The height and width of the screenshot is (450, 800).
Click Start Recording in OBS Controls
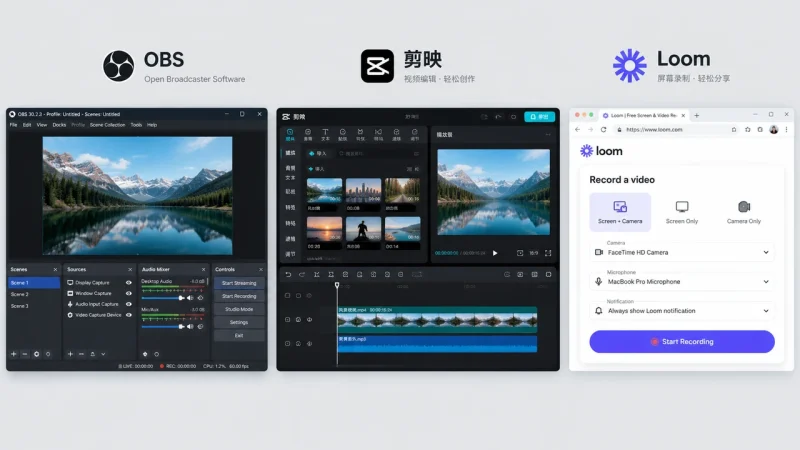[239, 296]
